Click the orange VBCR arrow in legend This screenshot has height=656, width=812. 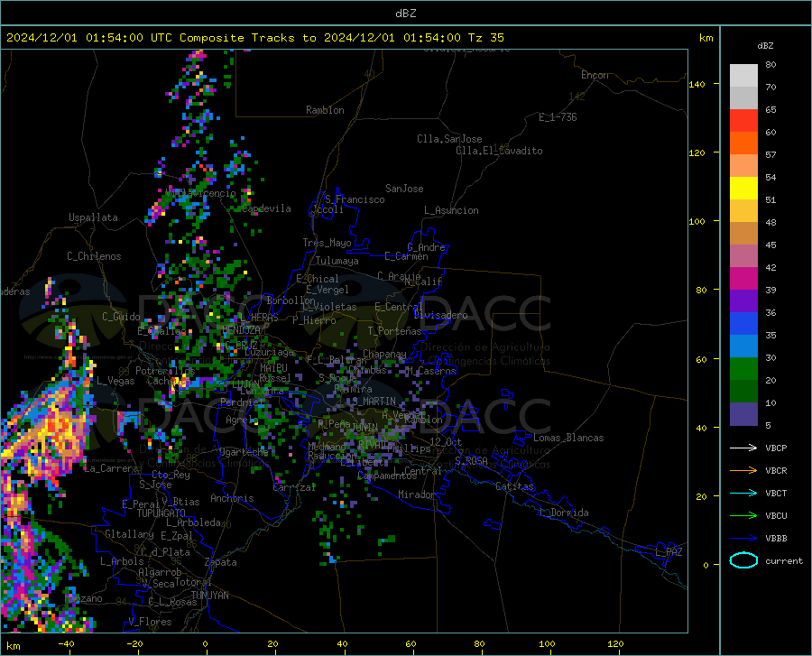[743, 471]
